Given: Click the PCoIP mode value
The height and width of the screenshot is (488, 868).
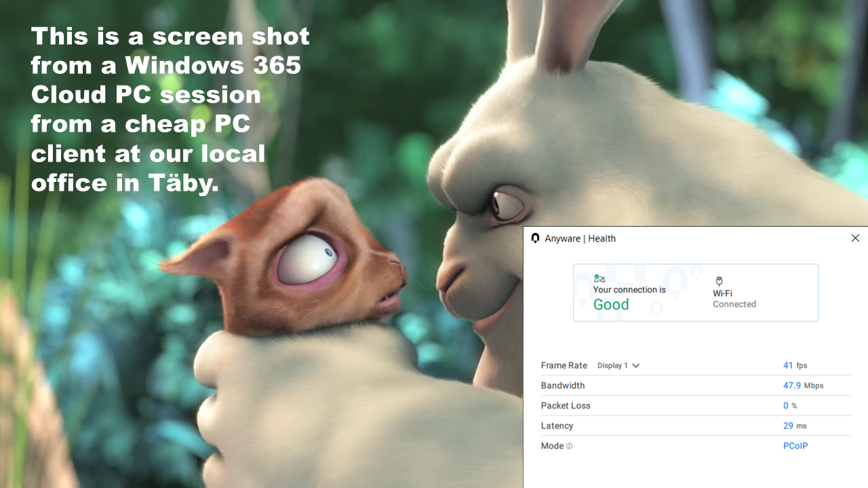Looking at the screenshot, I should click(795, 446).
